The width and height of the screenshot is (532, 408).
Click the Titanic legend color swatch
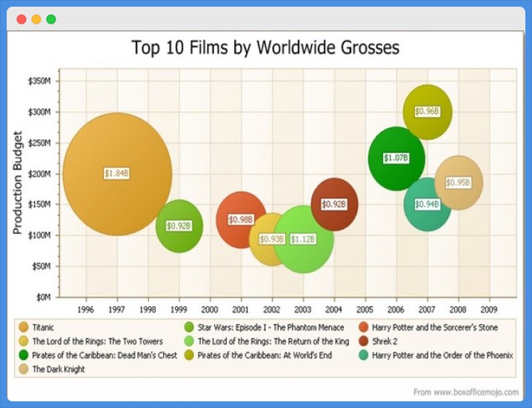(x=24, y=327)
